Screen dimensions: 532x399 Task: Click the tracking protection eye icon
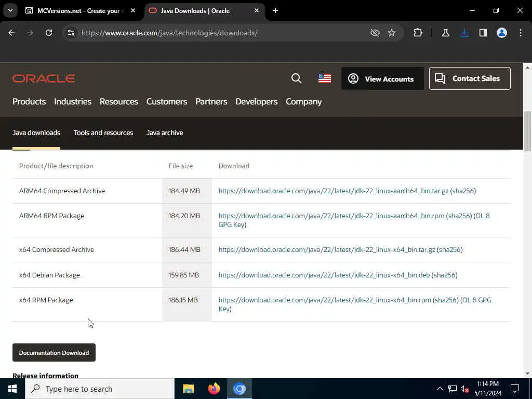375,33
